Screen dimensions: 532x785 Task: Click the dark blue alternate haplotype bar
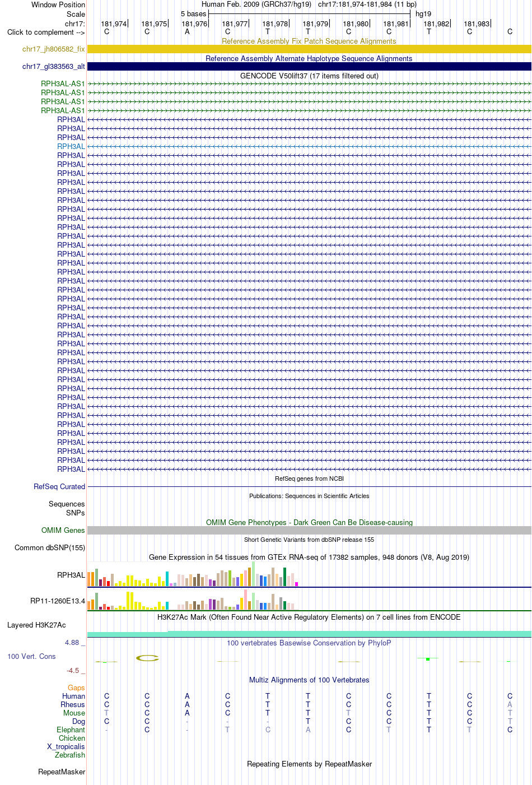[309, 67]
